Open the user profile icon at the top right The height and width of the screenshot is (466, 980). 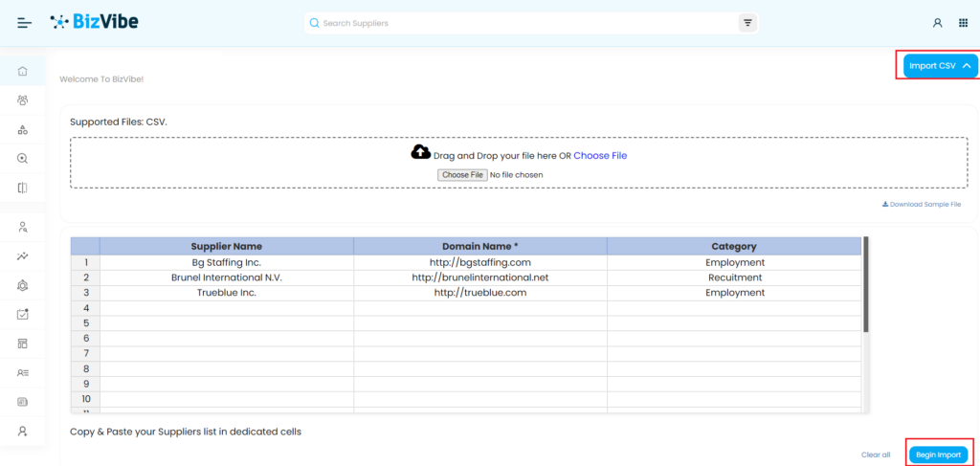pos(937,23)
